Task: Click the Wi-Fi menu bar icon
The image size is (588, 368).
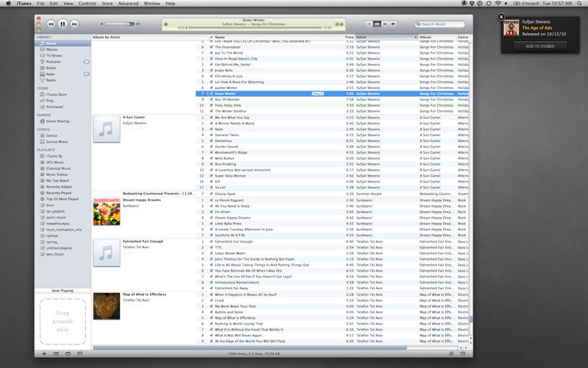Action: click(498, 4)
